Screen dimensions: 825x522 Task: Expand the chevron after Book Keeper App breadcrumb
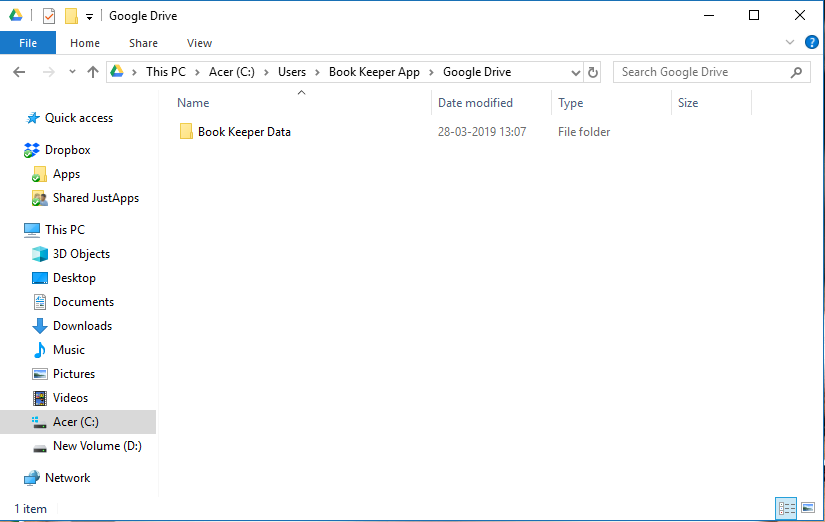(431, 73)
